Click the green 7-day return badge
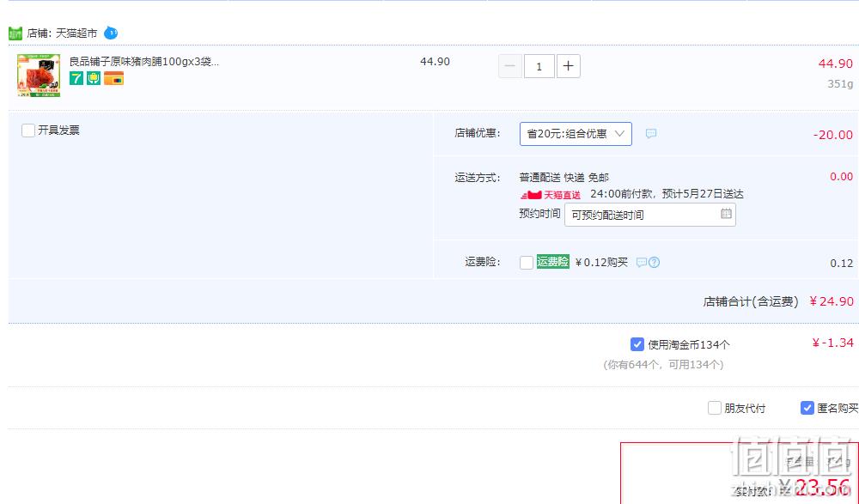This screenshot has height=504, width=859. 76,78
